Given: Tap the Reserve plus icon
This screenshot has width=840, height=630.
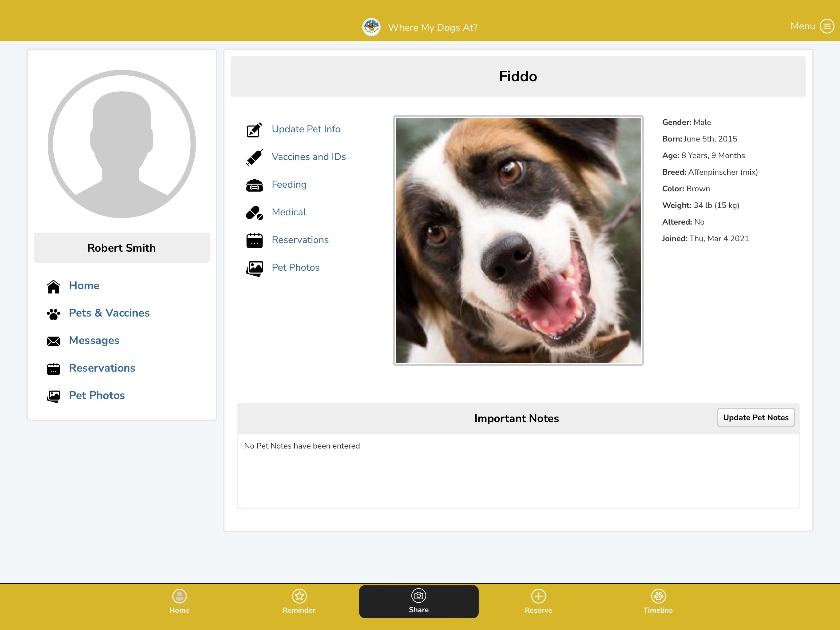Looking at the screenshot, I should click(538, 596).
